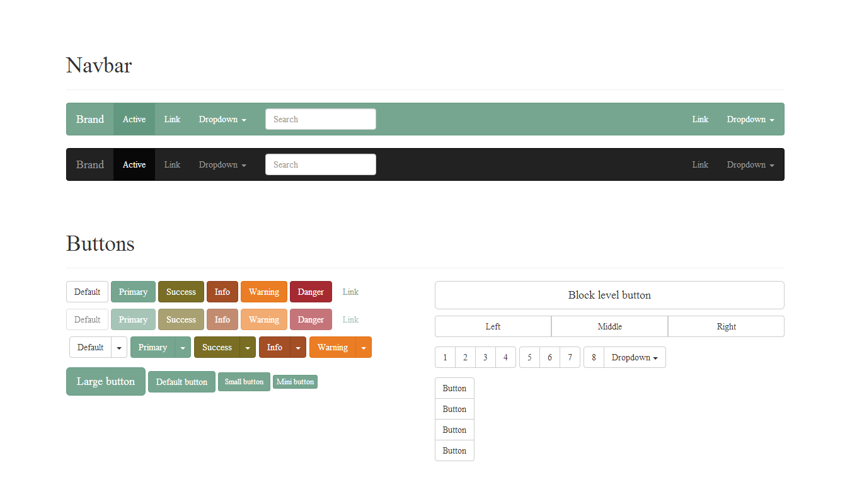
Task: Select Right in justified button group
Action: tap(726, 326)
